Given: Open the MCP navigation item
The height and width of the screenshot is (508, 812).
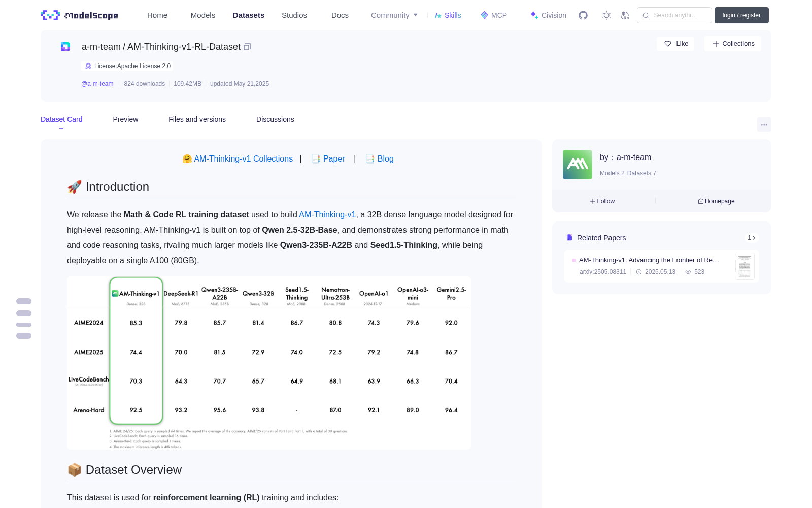Looking at the screenshot, I should 494,15.
